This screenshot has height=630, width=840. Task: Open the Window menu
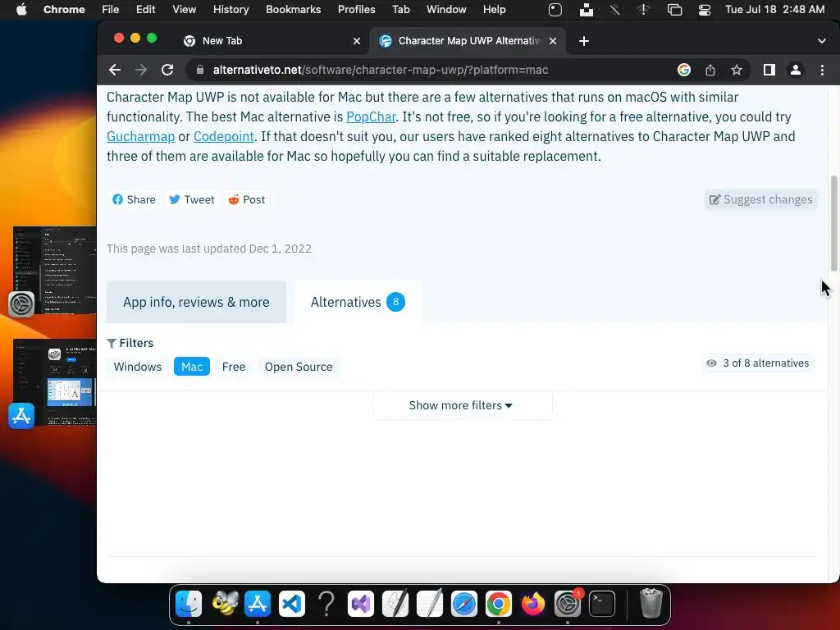[446, 10]
